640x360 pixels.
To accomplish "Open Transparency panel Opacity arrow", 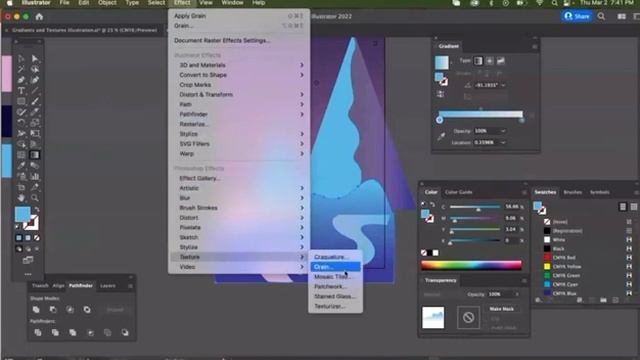I will (517, 294).
